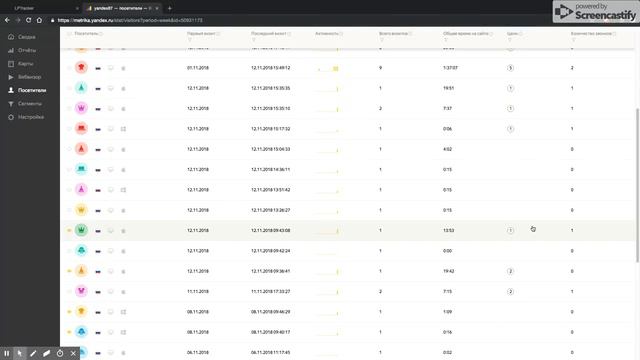Toggle star for visitor at 17:33:27

[x=69, y=291]
